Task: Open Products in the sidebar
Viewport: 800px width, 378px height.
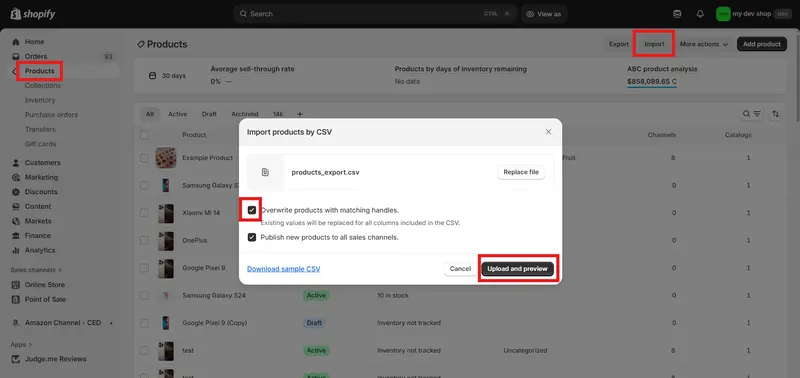Action: tap(39, 71)
